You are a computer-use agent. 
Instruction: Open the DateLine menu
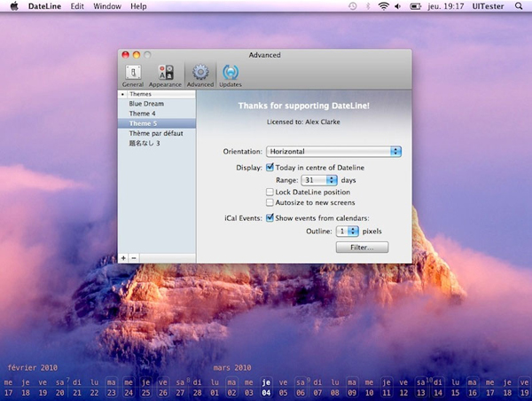[x=44, y=6]
